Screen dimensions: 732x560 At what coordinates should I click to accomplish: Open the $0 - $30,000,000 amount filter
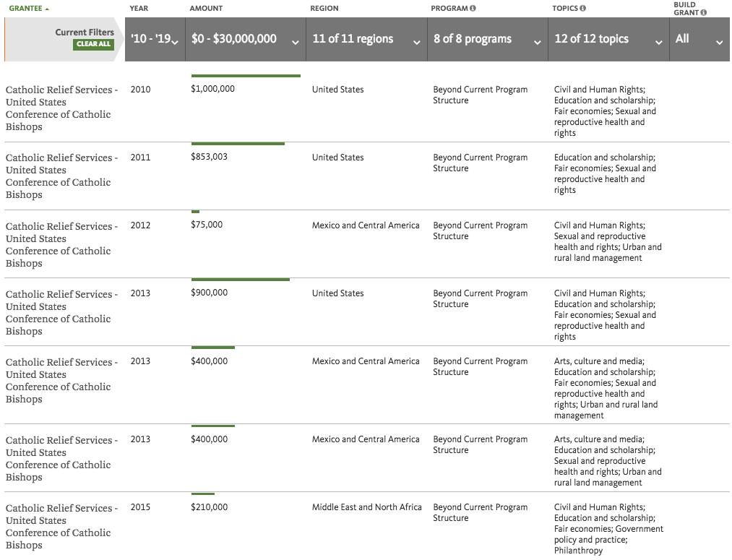[246, 39]
